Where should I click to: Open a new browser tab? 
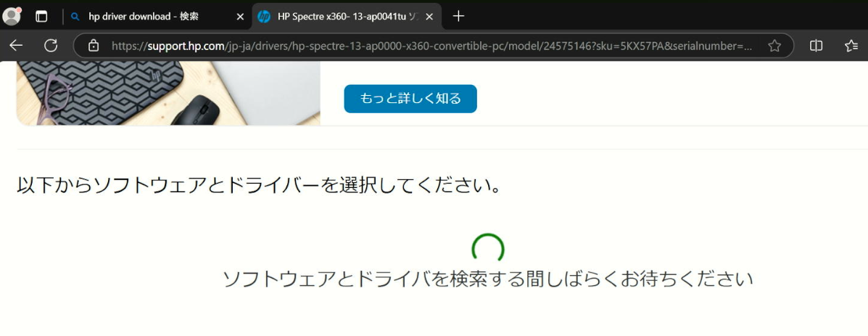(x=458, y=16)
